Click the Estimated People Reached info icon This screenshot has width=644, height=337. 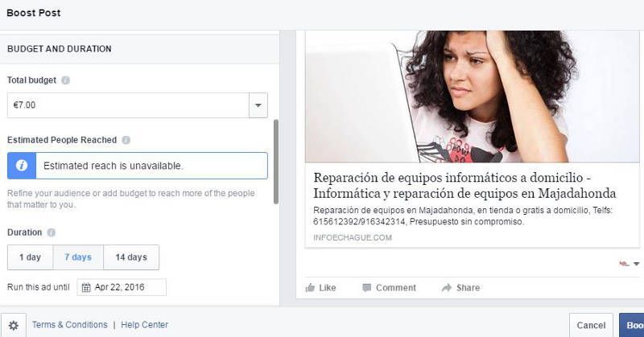126,140
